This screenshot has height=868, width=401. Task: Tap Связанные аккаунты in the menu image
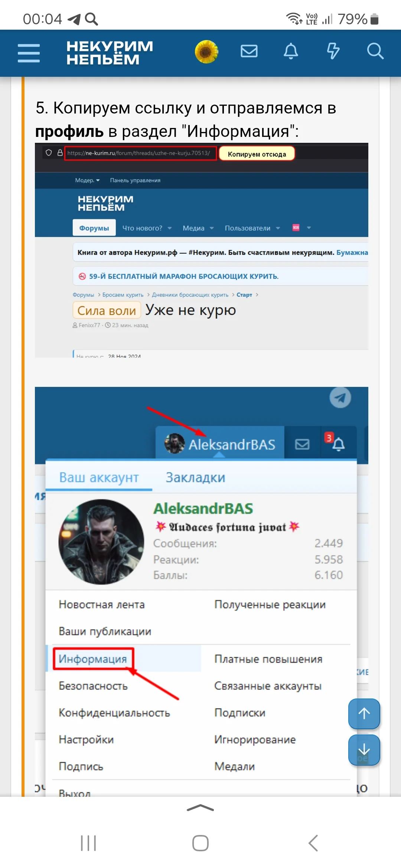[x=268, y=686]
